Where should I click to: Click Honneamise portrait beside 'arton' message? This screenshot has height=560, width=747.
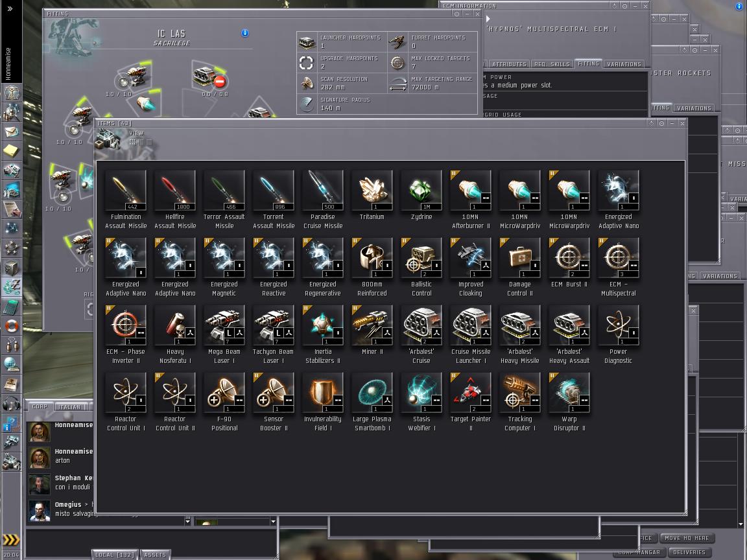(x=40, y=458)
